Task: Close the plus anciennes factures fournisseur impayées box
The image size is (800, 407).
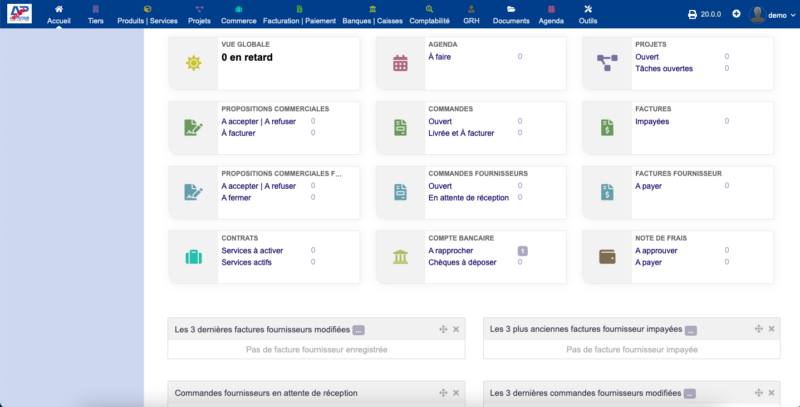Action: tap(771, 329)
